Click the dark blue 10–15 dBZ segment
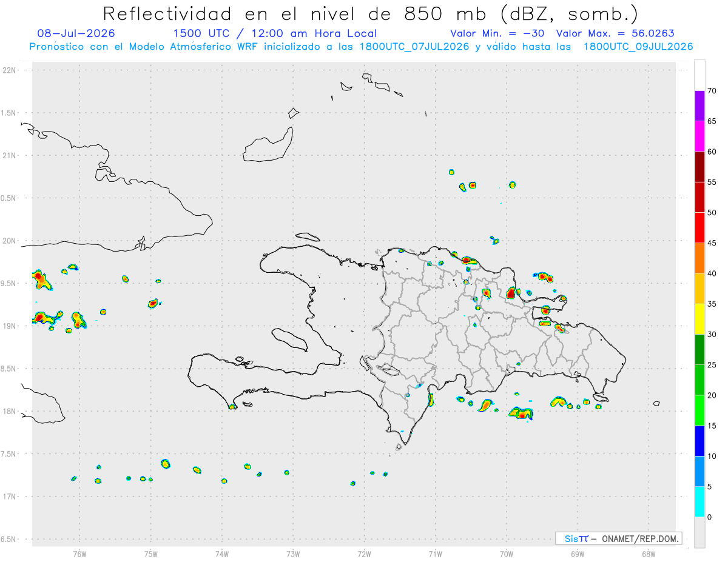This screenshot has height=562, width=728. tap(699, 441)
